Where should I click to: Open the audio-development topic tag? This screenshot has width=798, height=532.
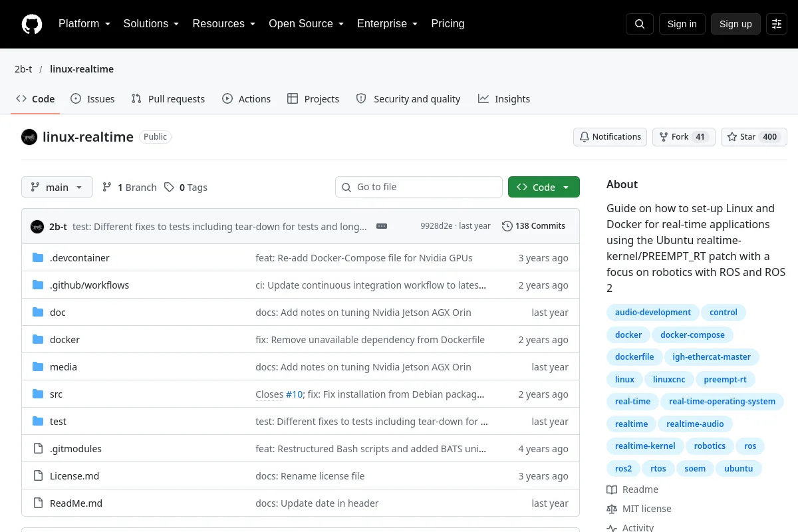click(x=653, y=313)
